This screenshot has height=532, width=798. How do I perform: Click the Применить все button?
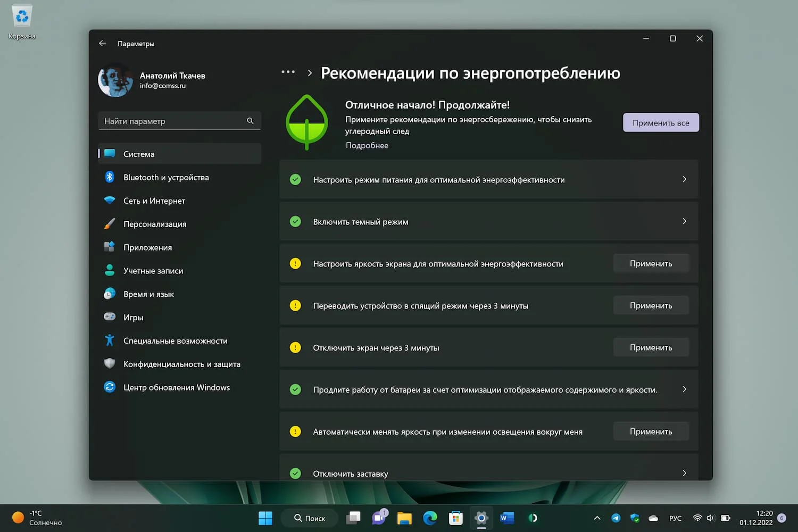pos(661,122)
